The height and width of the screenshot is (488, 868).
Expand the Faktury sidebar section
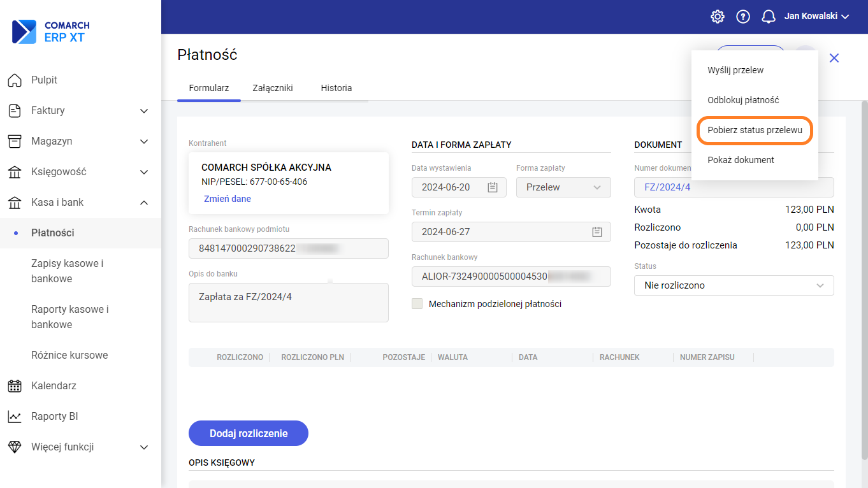(144, 111)
